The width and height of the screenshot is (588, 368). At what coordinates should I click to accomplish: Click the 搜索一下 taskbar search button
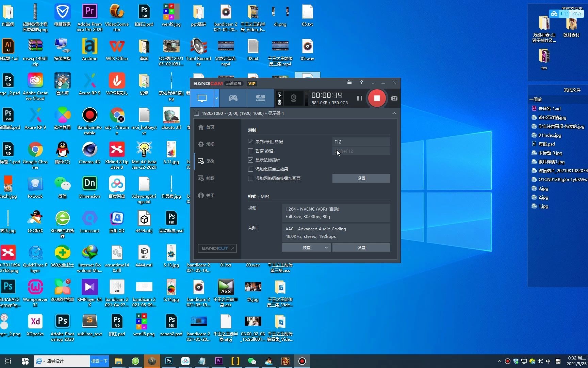pyautogui.click(x=99, y=361)
